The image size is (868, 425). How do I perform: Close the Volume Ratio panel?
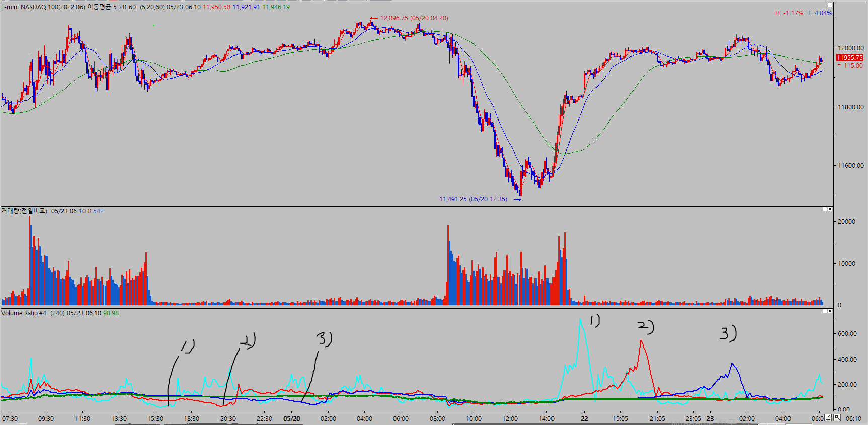[830, 311]
